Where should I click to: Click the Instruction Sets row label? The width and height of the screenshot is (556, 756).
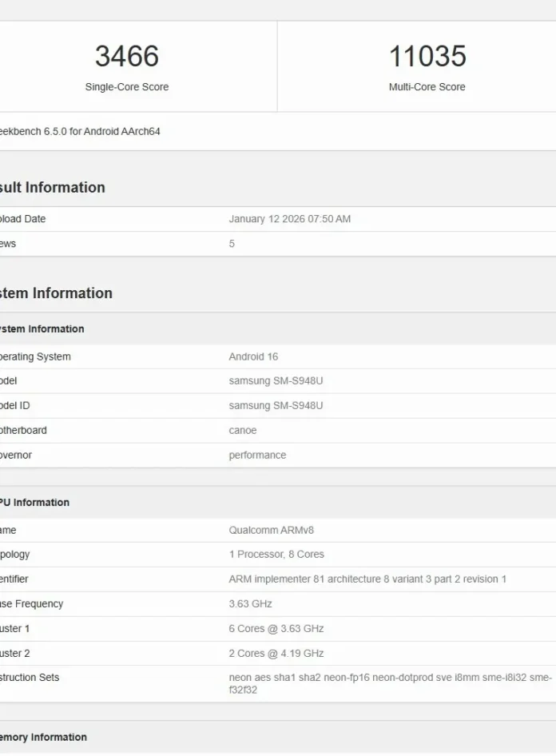click(x=30, y=678)
